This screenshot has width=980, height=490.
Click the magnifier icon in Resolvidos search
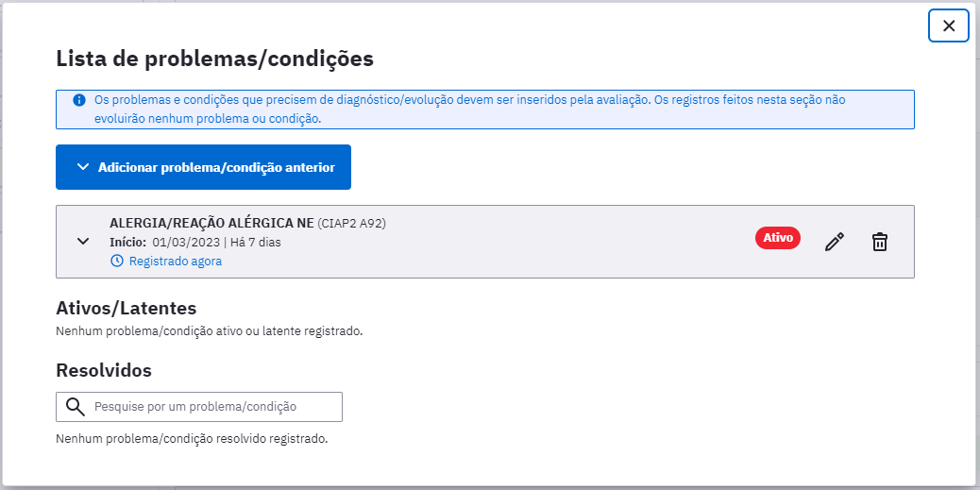tap(75, 407)
